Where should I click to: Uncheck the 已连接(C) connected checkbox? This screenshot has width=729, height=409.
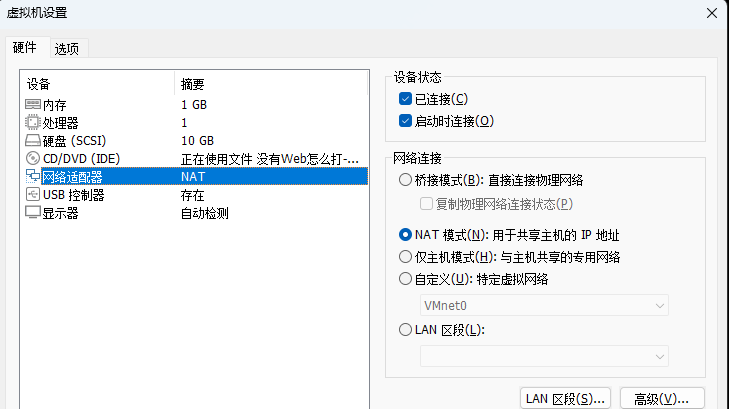click(x=405, y=99)
